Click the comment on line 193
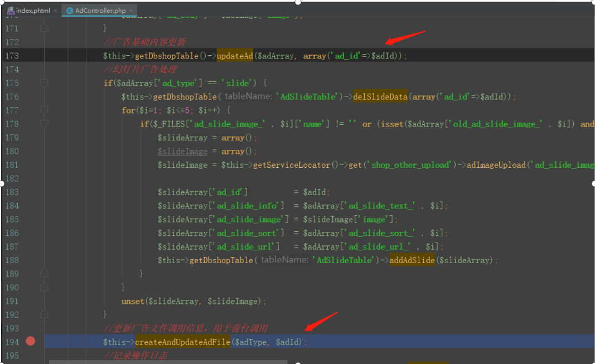Viewport: 595px width, 364px height. (185, 328)
